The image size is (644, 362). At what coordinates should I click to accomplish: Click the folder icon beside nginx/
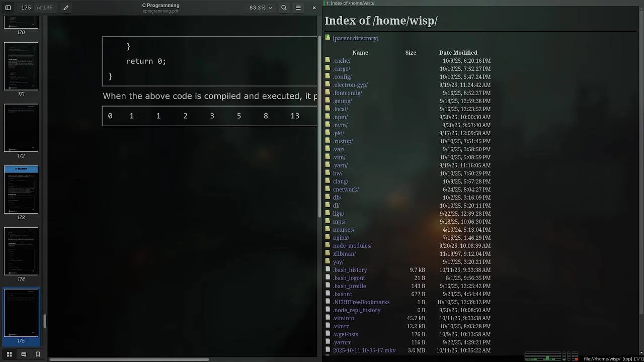[x=328, y=237]
